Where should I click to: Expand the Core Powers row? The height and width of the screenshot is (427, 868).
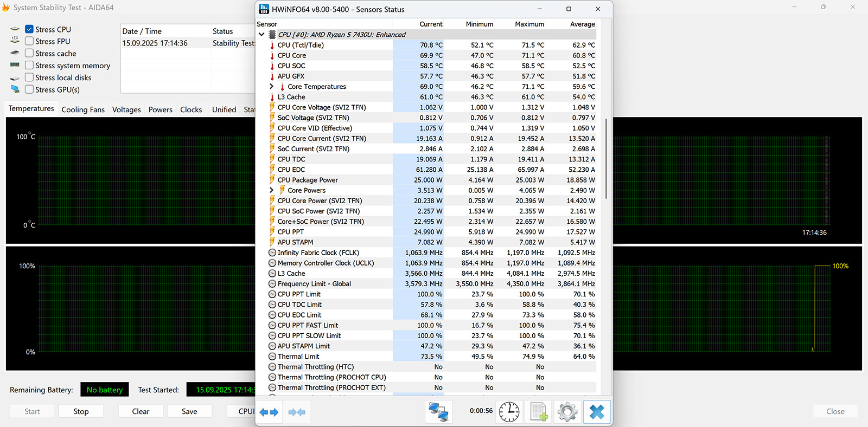272,190
